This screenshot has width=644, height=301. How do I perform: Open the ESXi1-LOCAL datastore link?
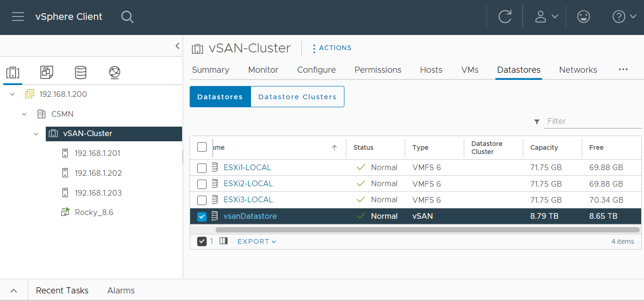coord(247,167)
